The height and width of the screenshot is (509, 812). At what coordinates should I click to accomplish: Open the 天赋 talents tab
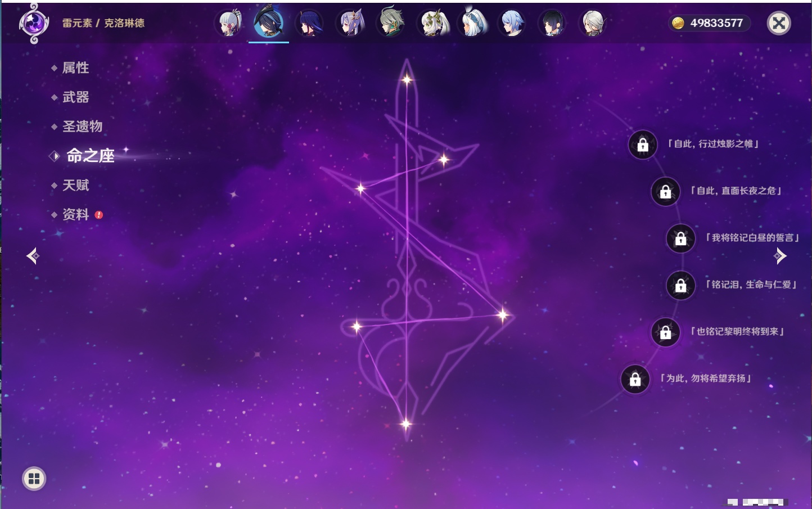[x=75, y=185]
